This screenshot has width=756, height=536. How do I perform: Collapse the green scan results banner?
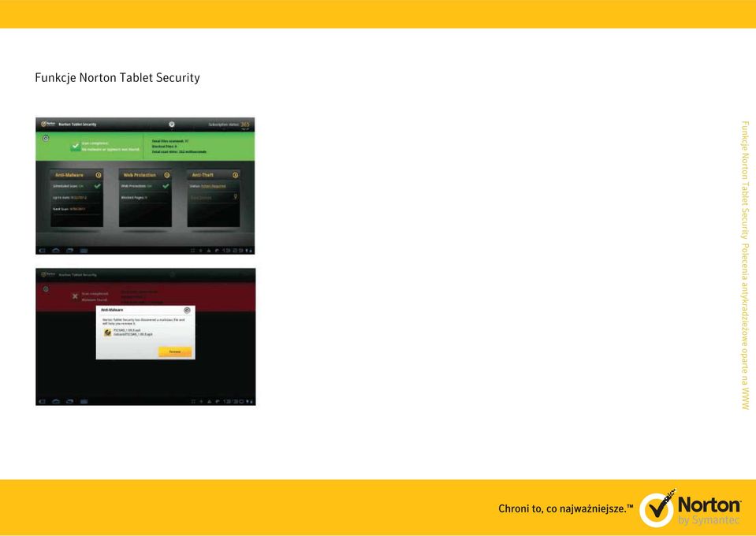click(x=46, y=139)
